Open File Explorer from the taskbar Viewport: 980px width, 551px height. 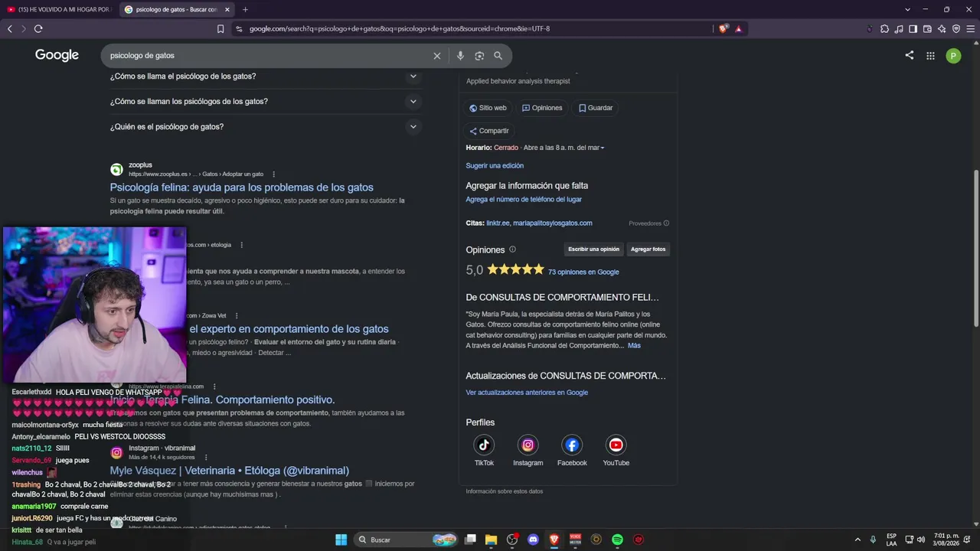[492, 540]
